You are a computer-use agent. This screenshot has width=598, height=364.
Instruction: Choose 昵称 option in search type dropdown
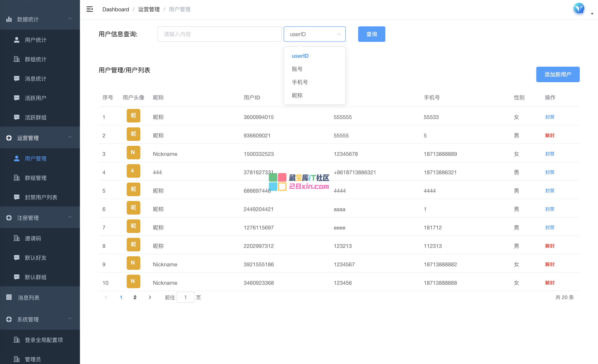[297, 95]
